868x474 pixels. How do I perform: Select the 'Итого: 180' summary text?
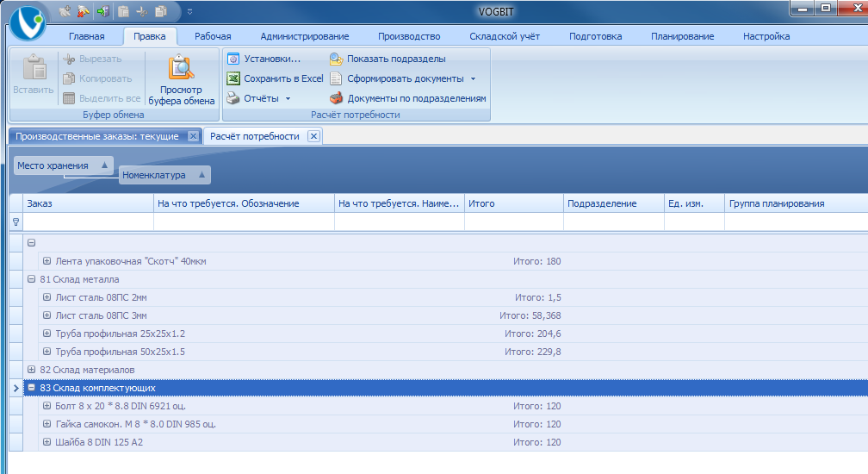tap(537, 261)
